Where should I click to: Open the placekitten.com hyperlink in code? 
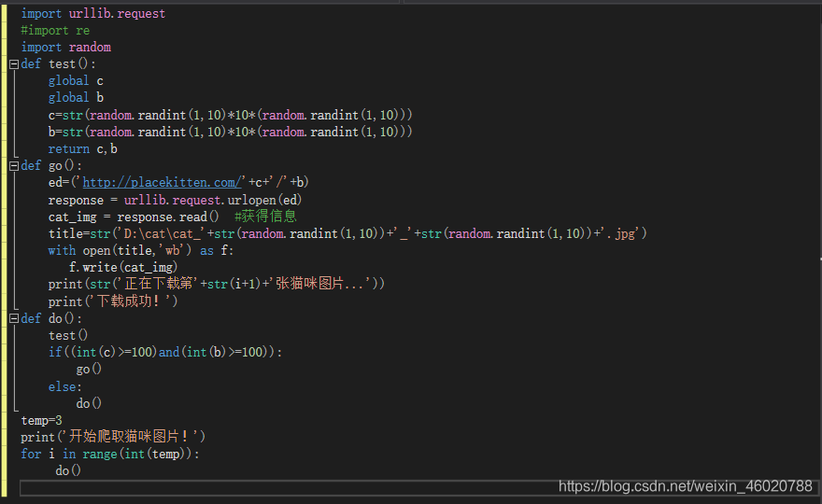[x=162, y=182]
